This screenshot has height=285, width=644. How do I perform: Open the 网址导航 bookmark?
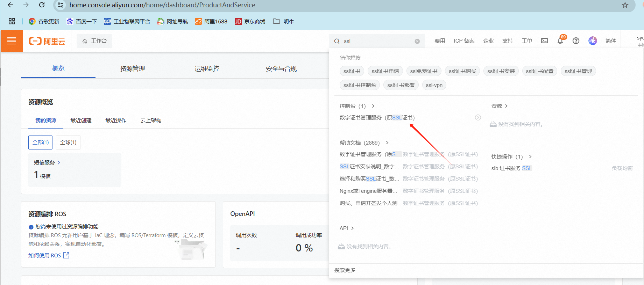(x=172, y=21)
